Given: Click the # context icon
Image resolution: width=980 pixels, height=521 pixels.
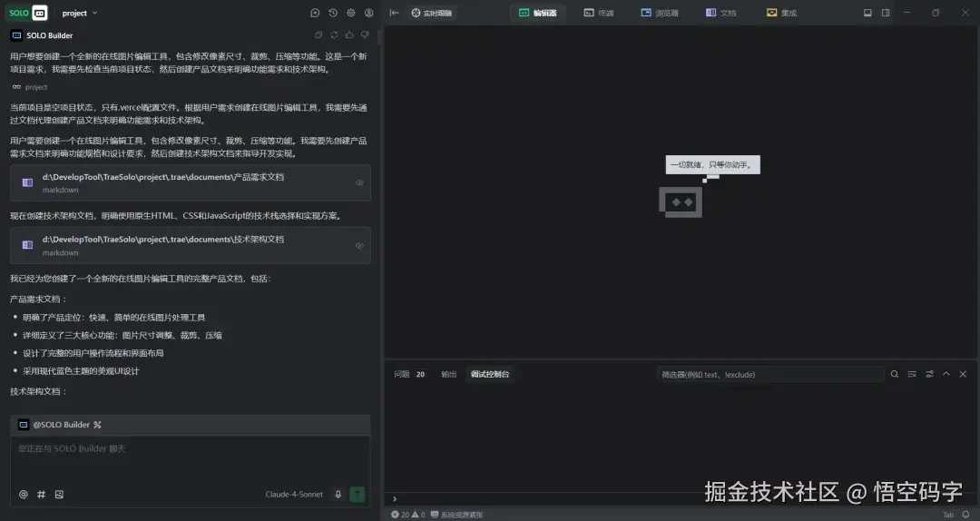Looking at the screenshot, I should (41, 494).
